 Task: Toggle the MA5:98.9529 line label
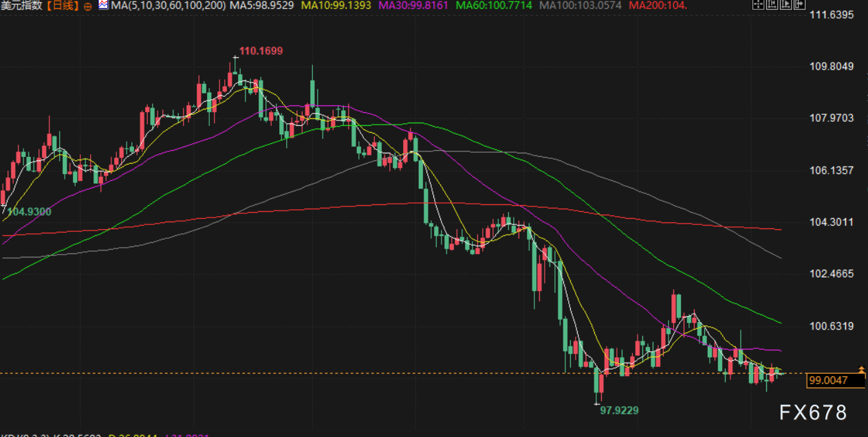click(x=261, y=6)
